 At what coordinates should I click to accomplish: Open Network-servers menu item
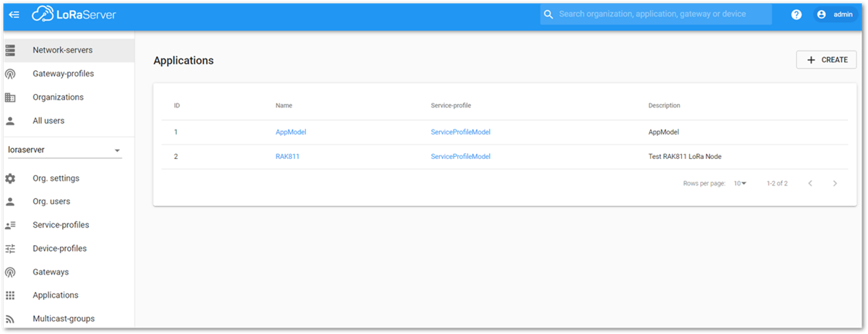(68, 51)
